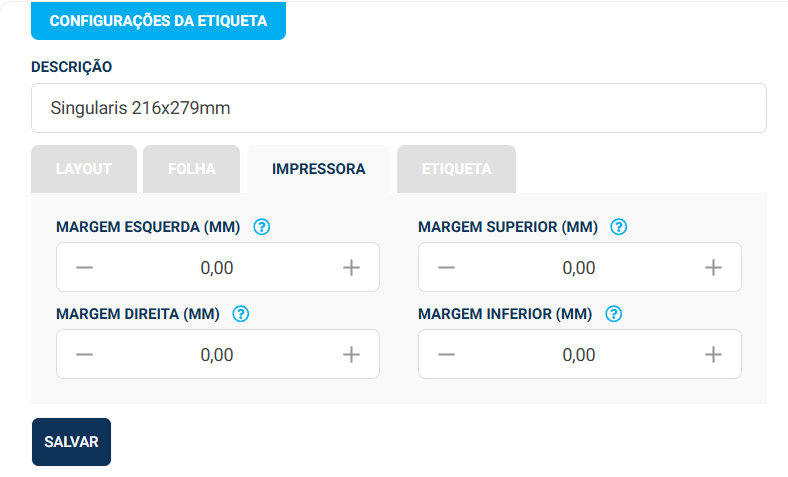Click help icon beside Margem Inferior

(x=614, y=314)
